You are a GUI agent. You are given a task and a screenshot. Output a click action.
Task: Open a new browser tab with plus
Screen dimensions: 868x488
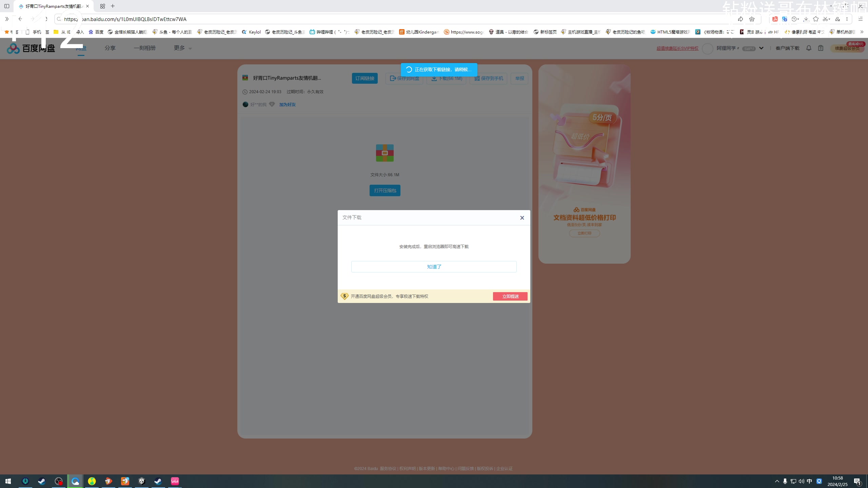113,6
